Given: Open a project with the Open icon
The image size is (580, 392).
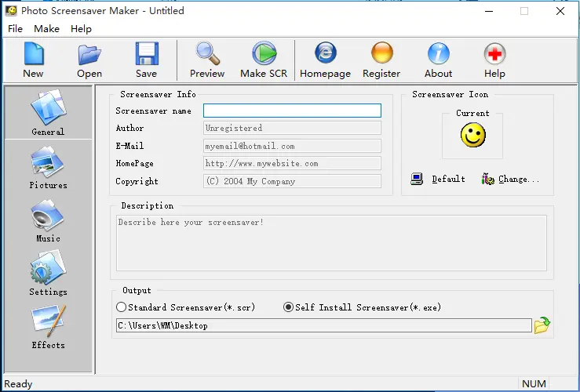Looking at the screenshot, I should (89, 55).
